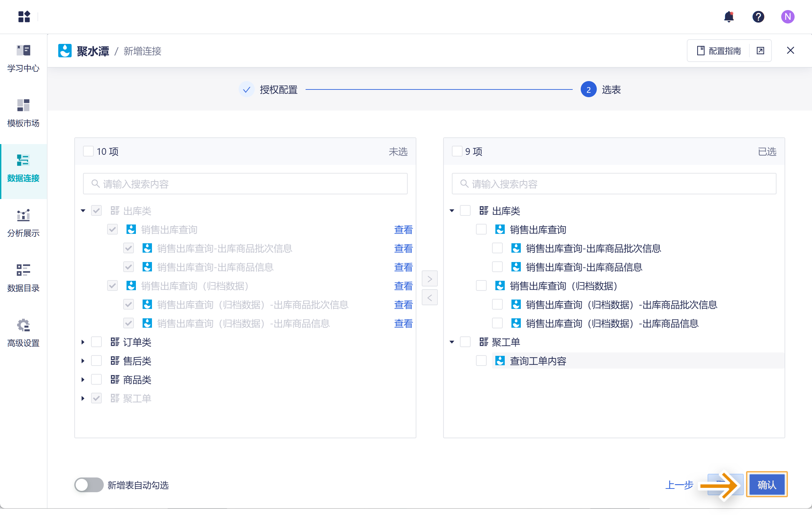This screenshot has width=812, height=515.
Task: Click the 授权配置 completed step indicator
Action: click(246, 89)
